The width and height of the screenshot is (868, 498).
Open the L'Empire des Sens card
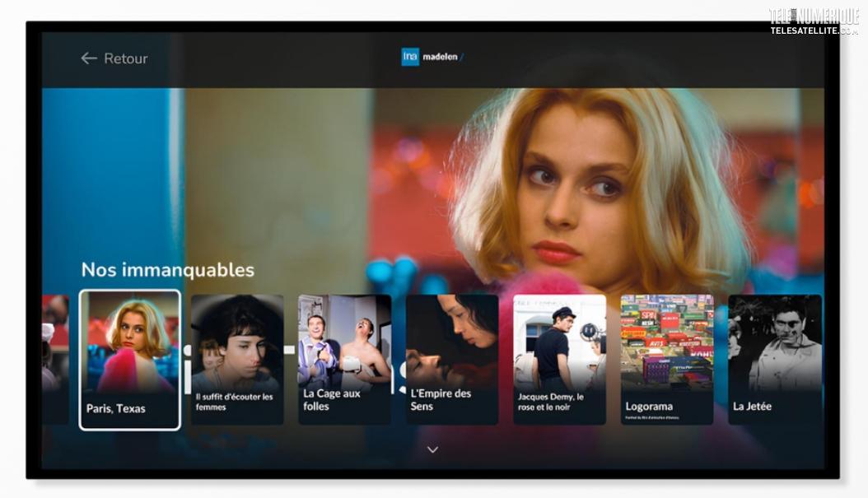pyautogui.click(x=452, y=360)
